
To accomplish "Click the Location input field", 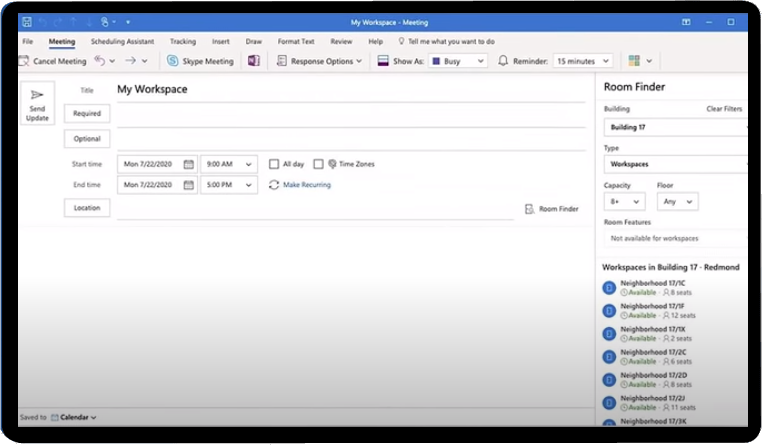I will point(315,209).
